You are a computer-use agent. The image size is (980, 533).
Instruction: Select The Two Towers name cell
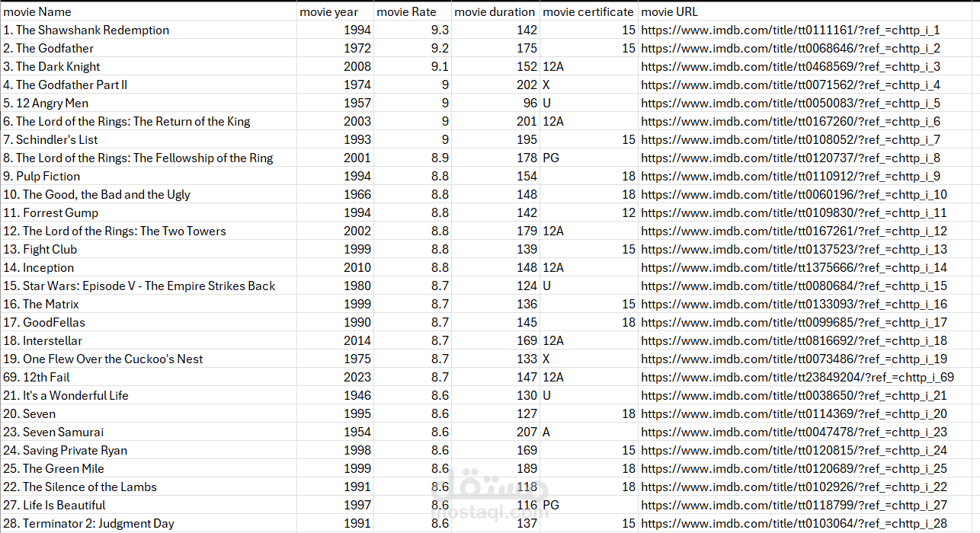tap(149, 231)
